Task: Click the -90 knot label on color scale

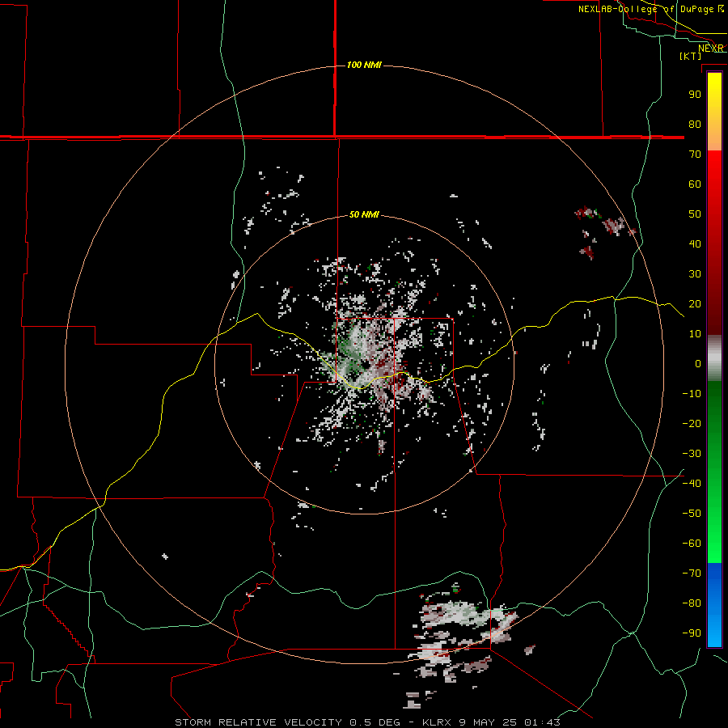Action: coord(692,633)
